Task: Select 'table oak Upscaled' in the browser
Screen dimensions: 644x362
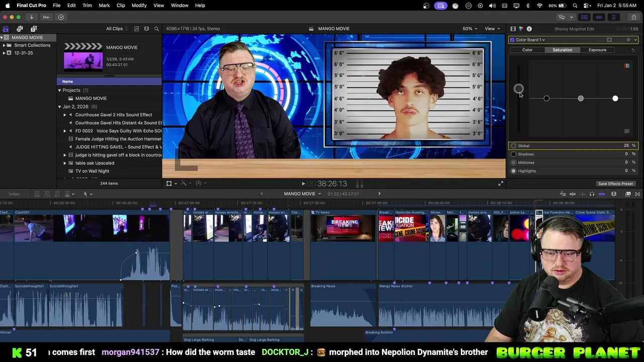Action: coord(95,163)
